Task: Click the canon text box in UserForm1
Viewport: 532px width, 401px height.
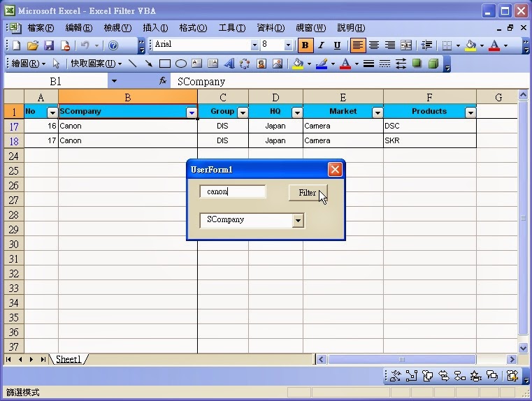Action: click(x=233, y=191)
